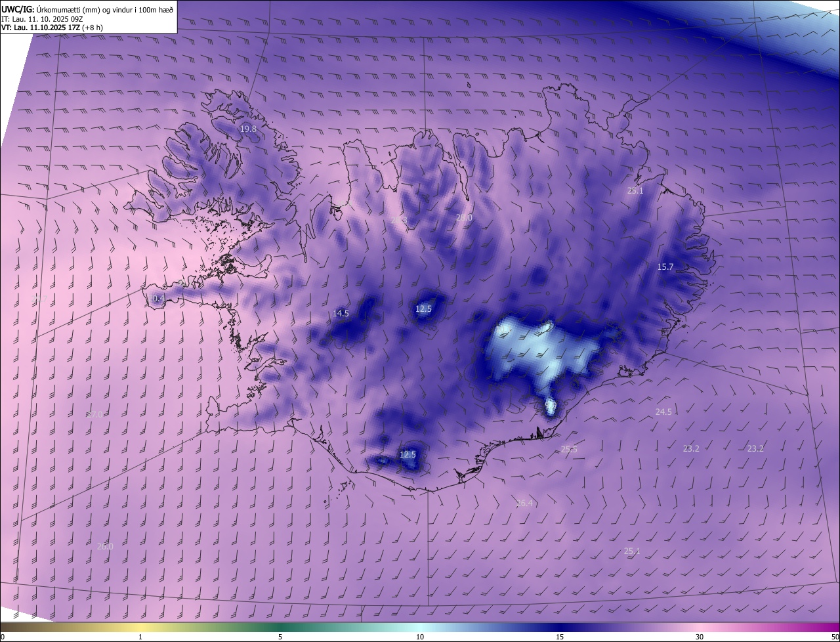Click the 20.4 value label on the map
Image resolution: width=840 pixels, height=642 pixels.
click(x=156, y=299)
